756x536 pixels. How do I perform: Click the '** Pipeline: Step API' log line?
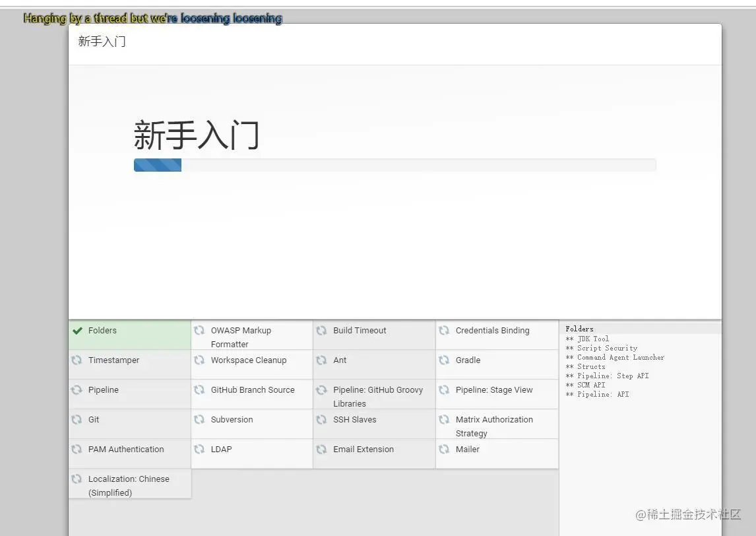[x=607, y=376]
